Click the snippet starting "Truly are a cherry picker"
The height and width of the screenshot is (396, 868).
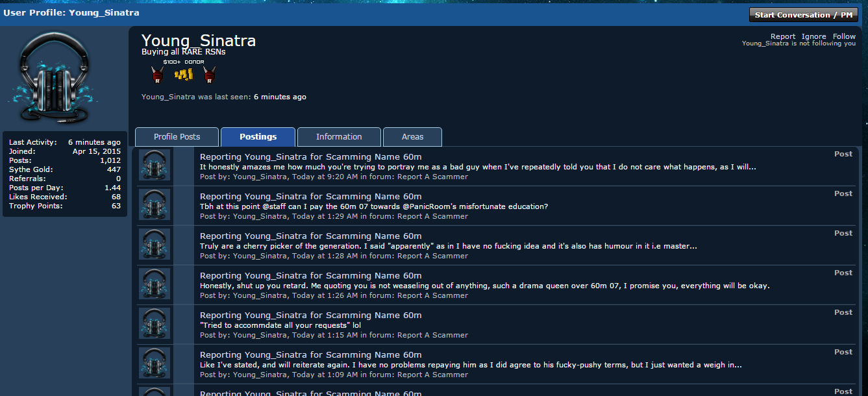[x=449, y=246]
